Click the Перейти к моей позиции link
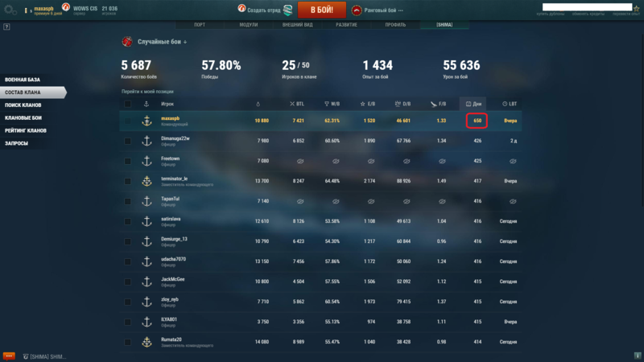This screenshot has height=362, width=644. (x=148, y=92)
